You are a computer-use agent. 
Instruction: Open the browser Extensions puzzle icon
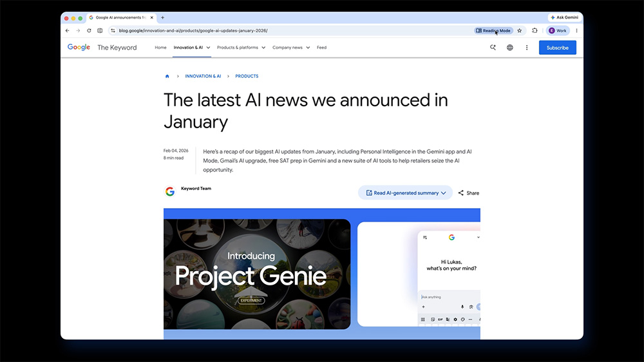pyautogui.click(x=535, y=30)
